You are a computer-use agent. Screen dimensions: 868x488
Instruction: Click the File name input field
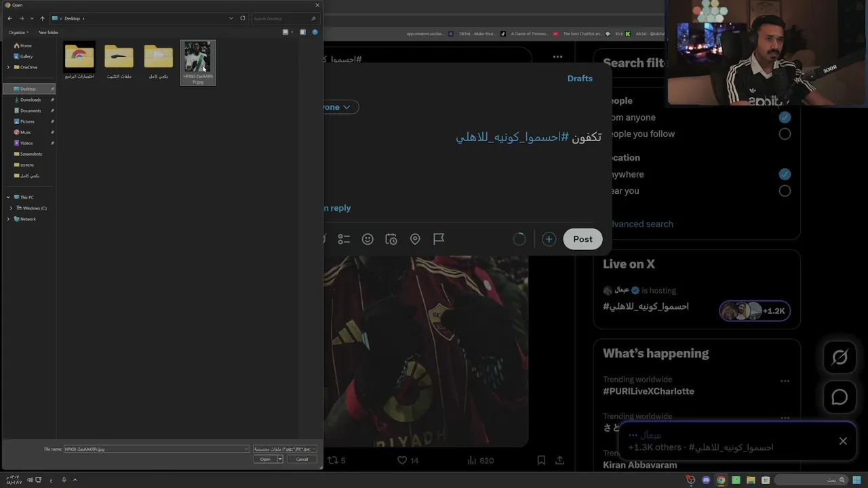click(156, 449)
